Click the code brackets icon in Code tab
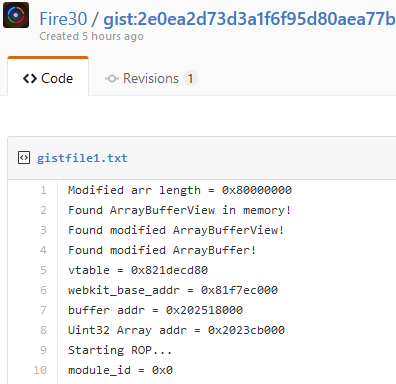Screen dimensions: 396x384 click(30, 79)
